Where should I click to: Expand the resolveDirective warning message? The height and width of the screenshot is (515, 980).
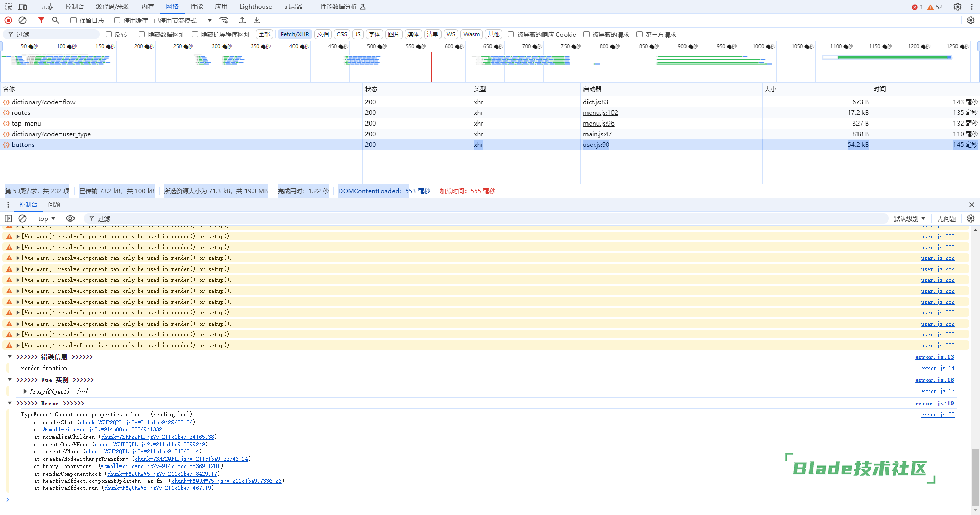18,346
